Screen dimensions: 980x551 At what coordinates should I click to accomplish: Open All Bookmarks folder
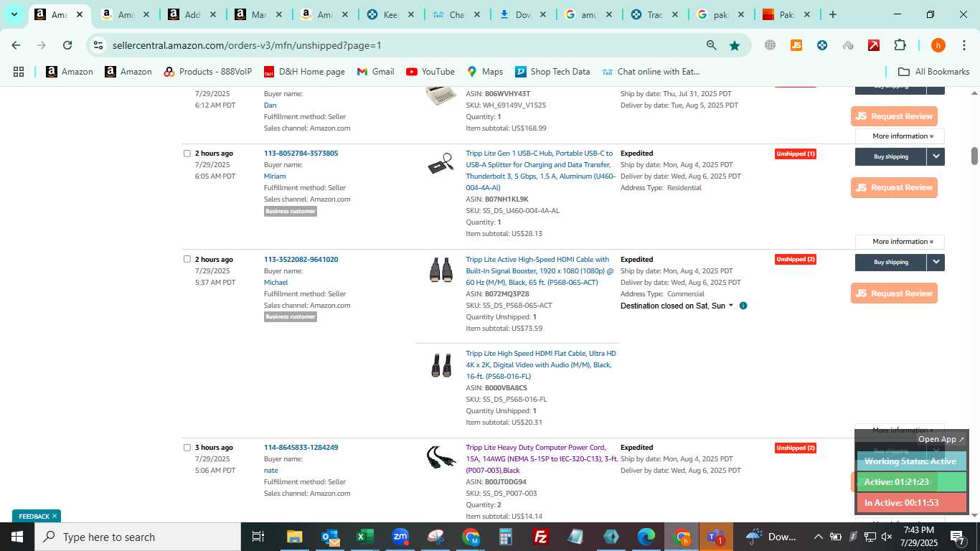pyautogui.click(x=934, y=72)
